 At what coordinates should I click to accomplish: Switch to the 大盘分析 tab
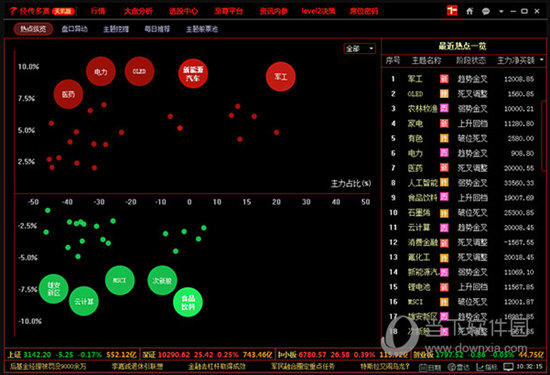(138, 11)
